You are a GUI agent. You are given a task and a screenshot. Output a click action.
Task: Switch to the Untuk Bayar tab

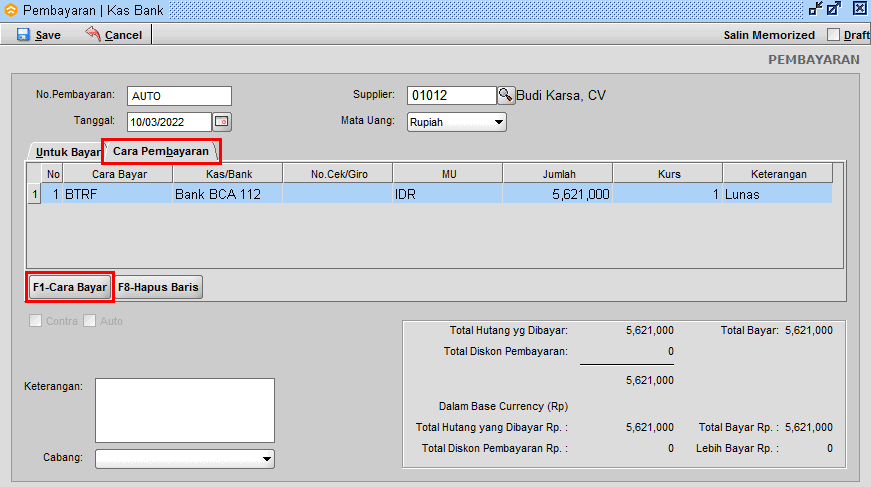click(68, 152)
